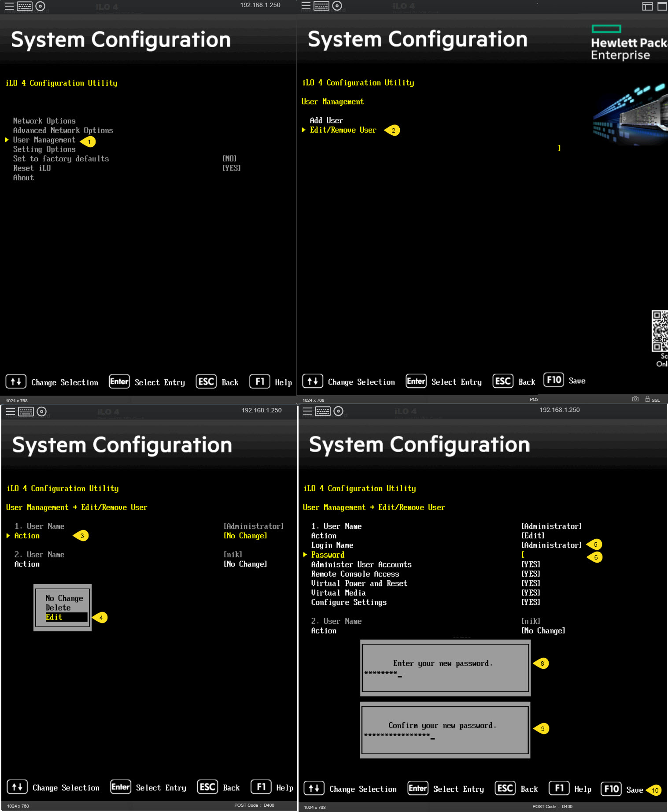The image size is (668, 812).
Task: Open keyboard icon in Delete/Edit popup console
Action: coord(26,412)
